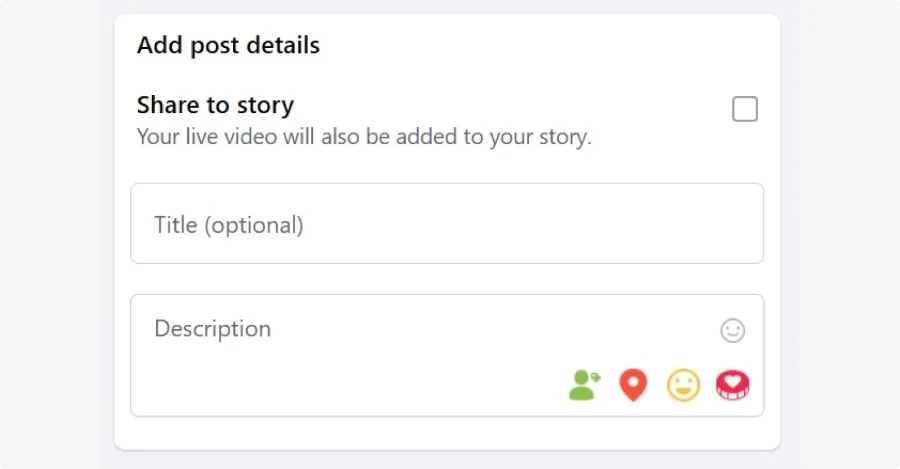Image resolution: width=900 pixels, height=469 pixels.
Task: Open the gray emoji picker in Description
Action: [x=733, y=330]
